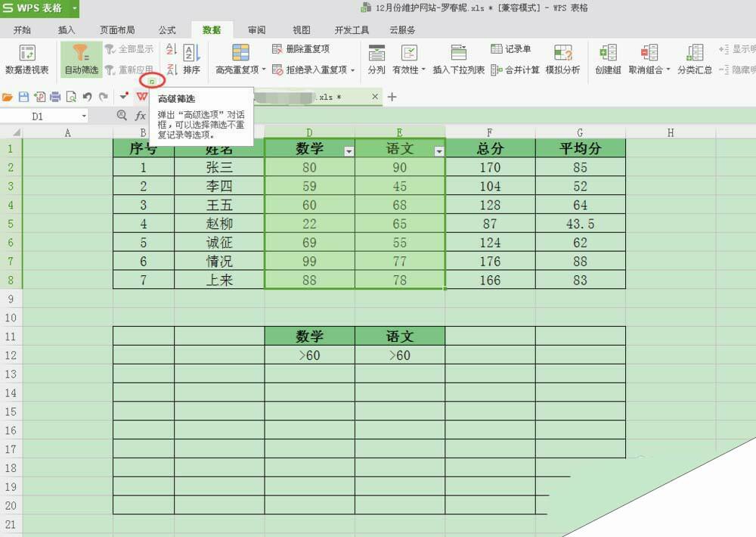Select the 总分 cell showing 176

[x=490, y=262]
